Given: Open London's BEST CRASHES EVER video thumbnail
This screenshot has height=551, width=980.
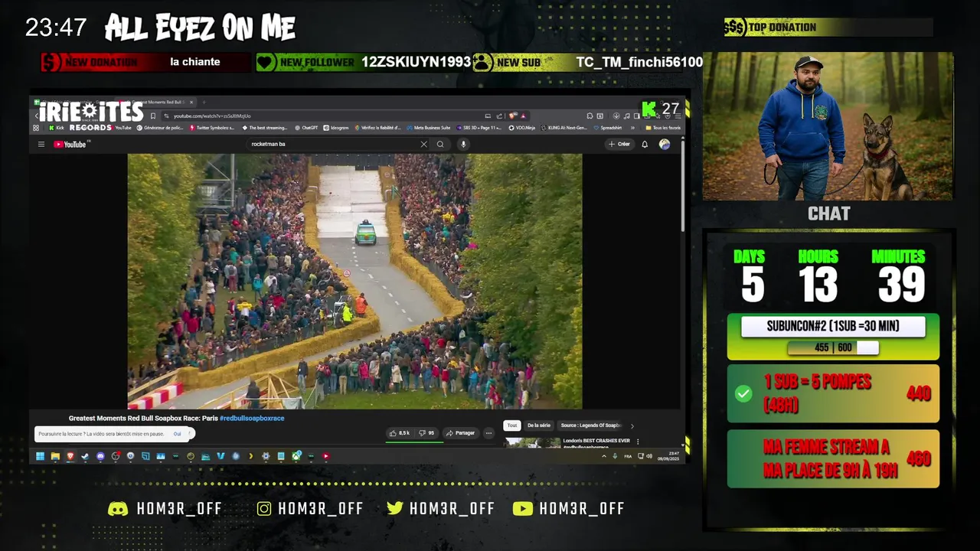Looking at the screenshot, I should (x=532, y=442).
